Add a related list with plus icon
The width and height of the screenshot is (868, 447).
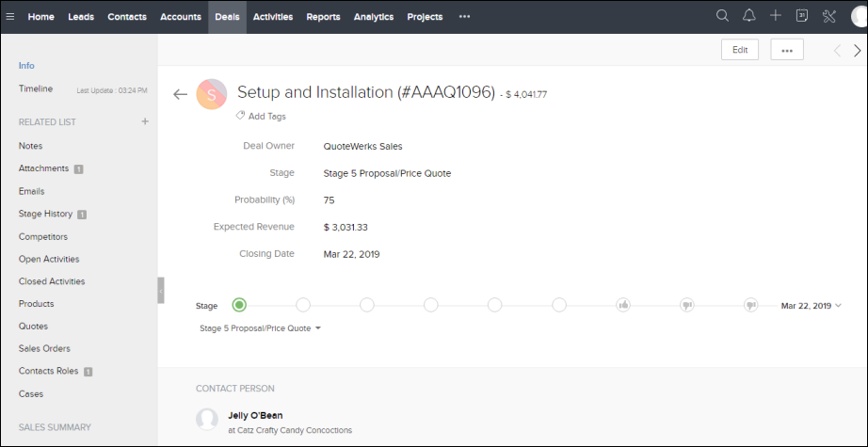click(x=145, y=121)
